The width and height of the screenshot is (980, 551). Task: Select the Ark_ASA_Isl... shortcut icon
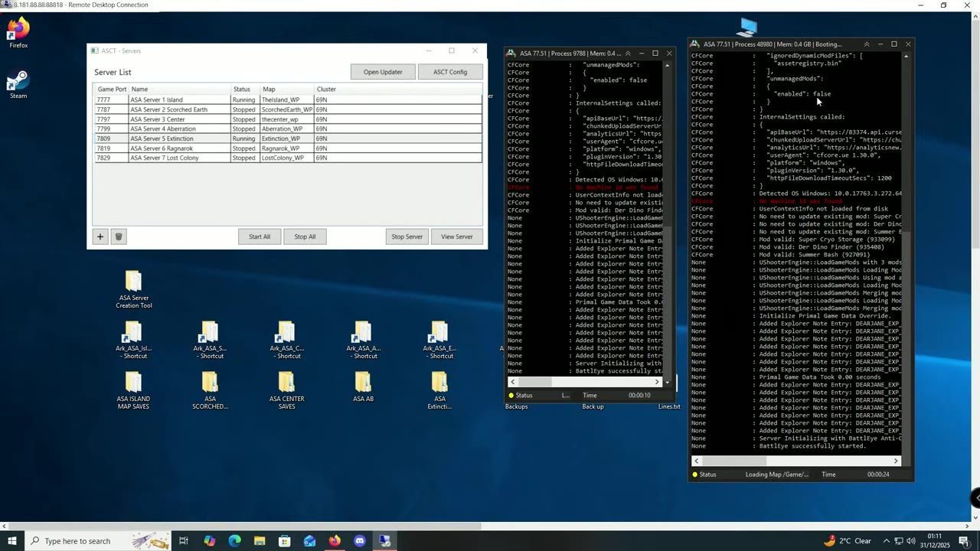click(132, 340)
